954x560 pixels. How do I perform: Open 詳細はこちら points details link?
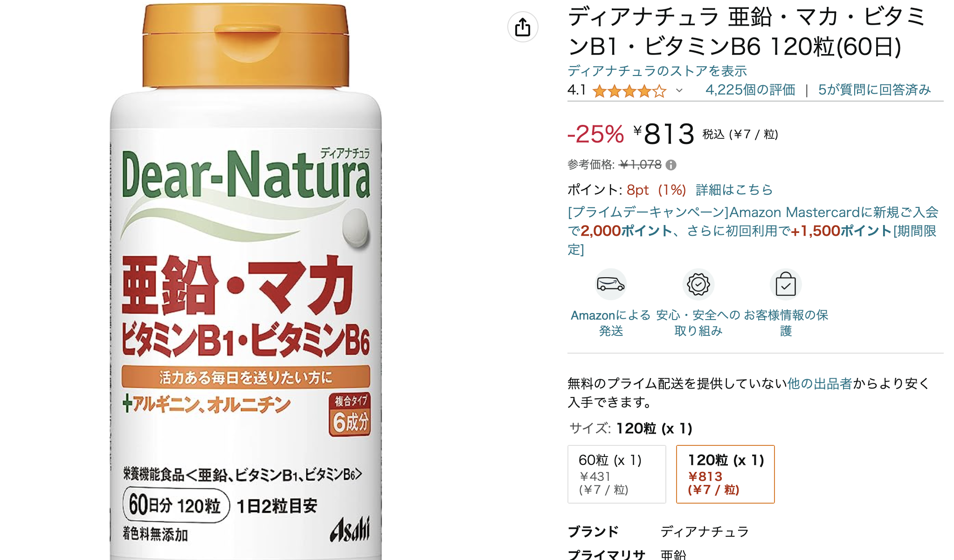tap(734, 190)
